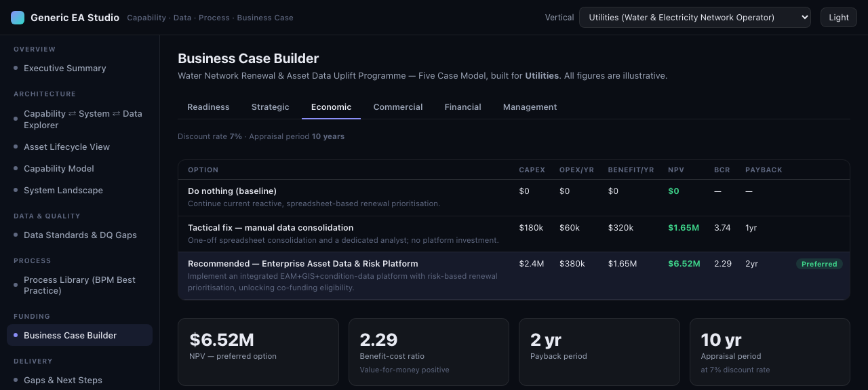Switch to the Strategic tab
Image resolution: width=868 pixels, height=390 pixels.
[x=271, y=107]
